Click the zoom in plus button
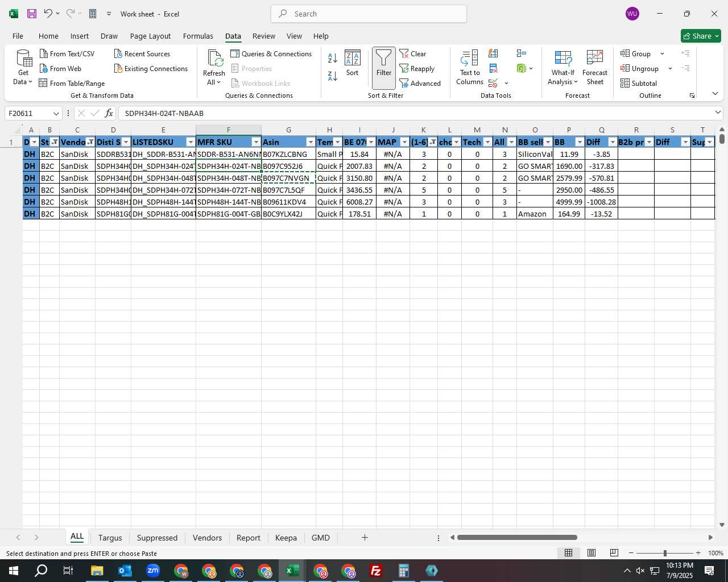 698,553
